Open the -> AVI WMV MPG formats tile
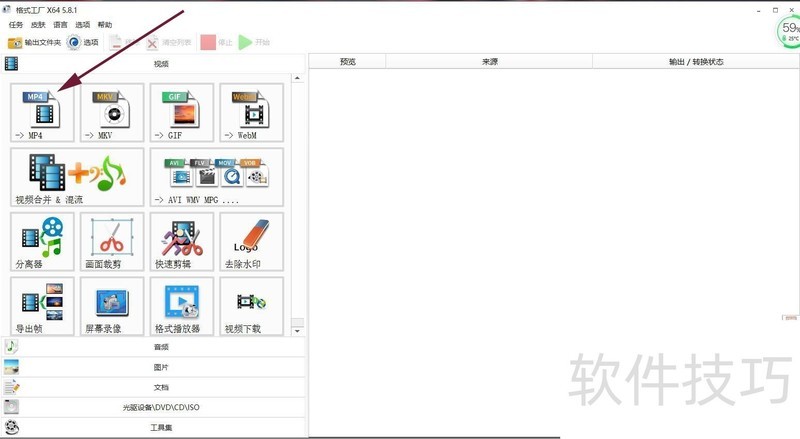This screenshot has width=800, height=439. point(217,177)
